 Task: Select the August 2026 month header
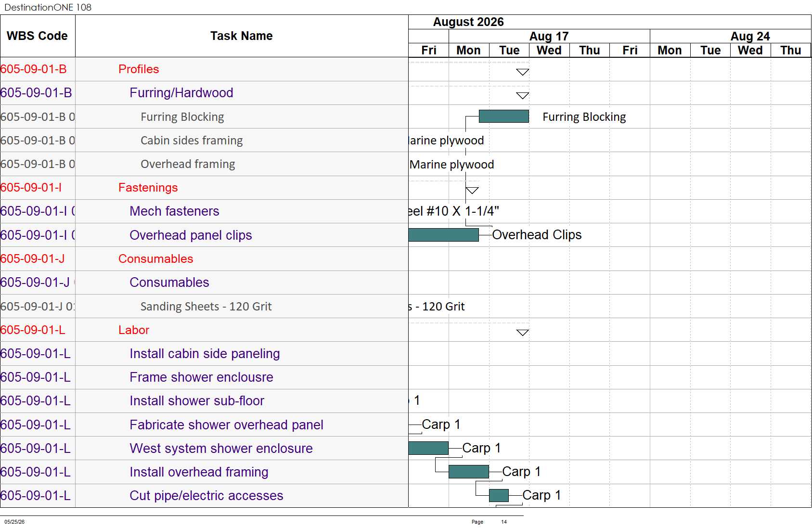468,22
